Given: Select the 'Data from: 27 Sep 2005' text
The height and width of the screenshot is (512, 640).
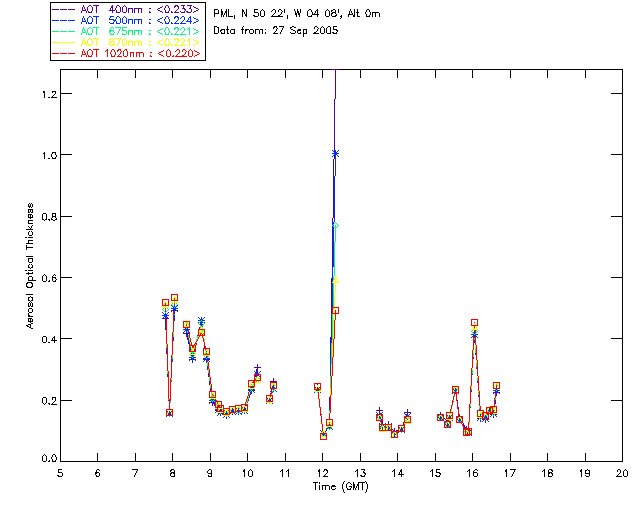Looking at the screenshot, I should tap(276, 30).
